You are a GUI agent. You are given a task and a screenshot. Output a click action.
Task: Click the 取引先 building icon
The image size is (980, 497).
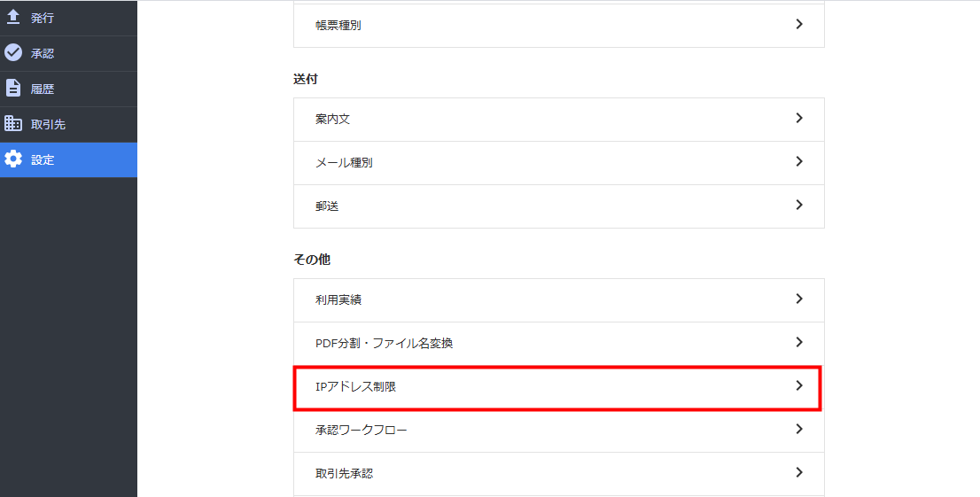13,123
